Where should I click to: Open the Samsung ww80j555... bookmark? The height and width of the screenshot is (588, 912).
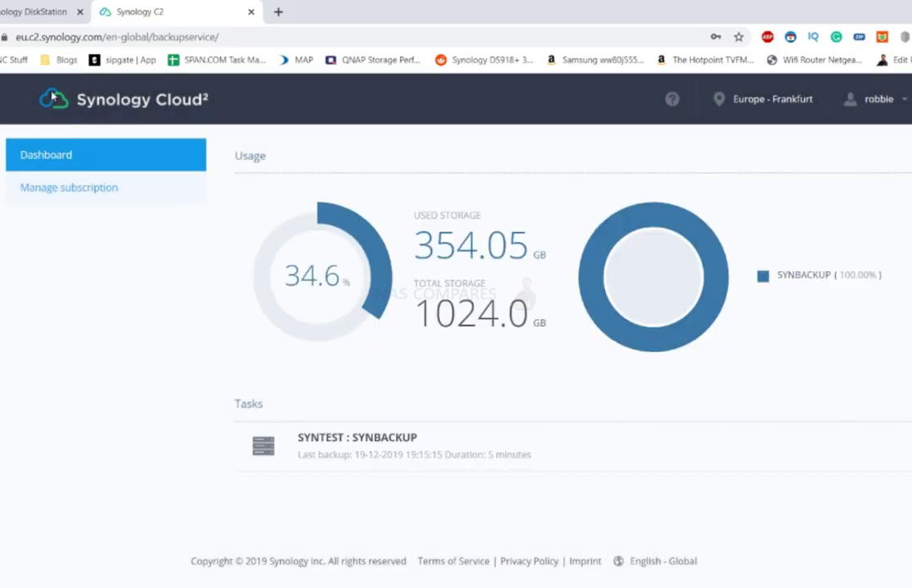coord(595,60)
